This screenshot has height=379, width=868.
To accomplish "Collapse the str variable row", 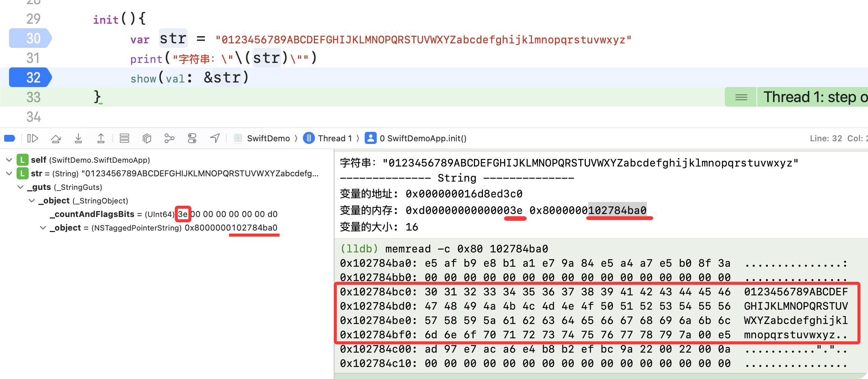I will pyautogui.click(x=9, y=174).
